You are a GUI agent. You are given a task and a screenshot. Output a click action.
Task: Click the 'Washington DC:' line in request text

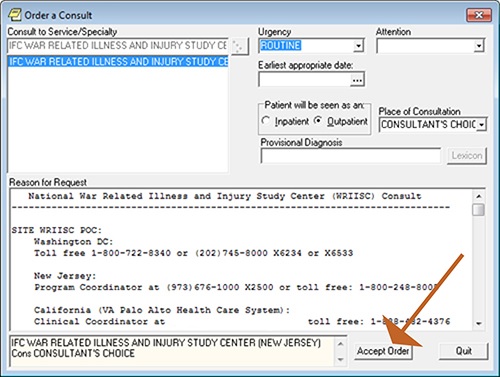point(74,242)
